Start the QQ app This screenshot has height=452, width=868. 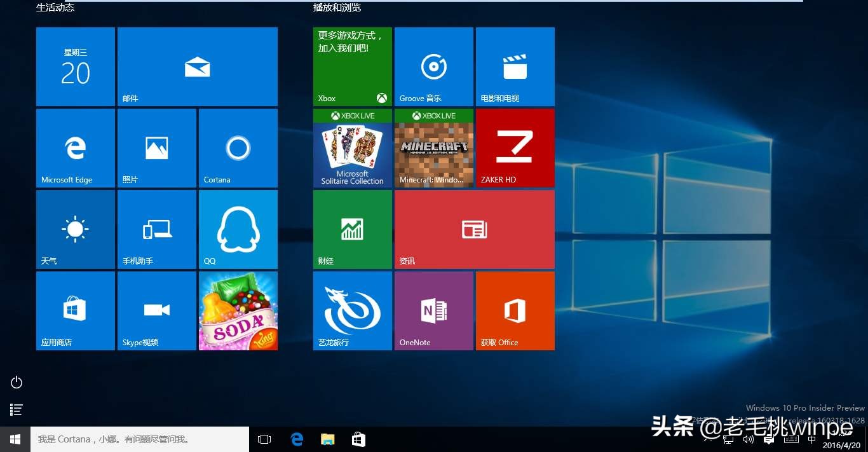[x=238, y=229]
